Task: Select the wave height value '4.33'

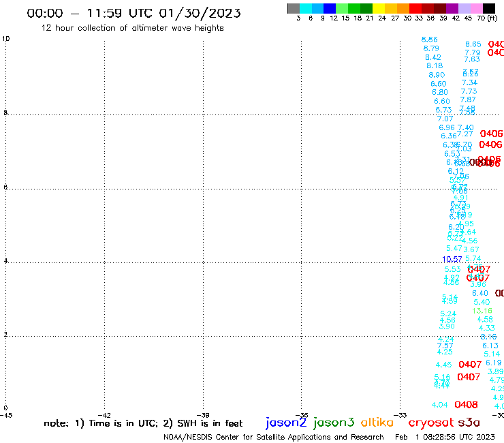Action: point(486,328)
